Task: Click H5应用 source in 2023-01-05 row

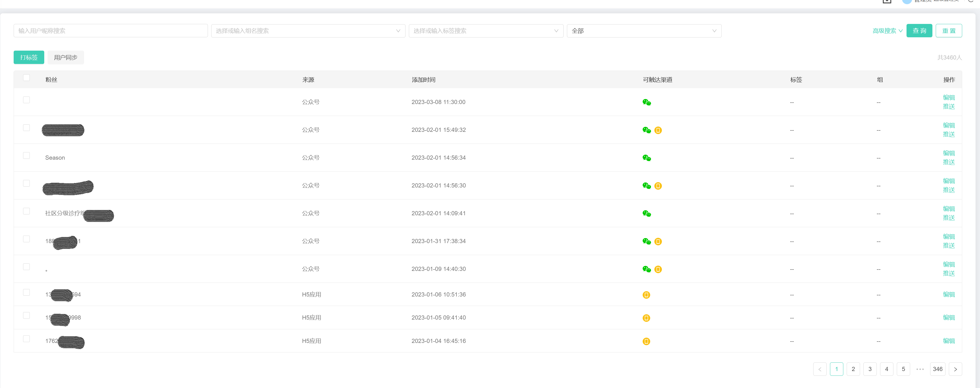Action: [311, 318]
